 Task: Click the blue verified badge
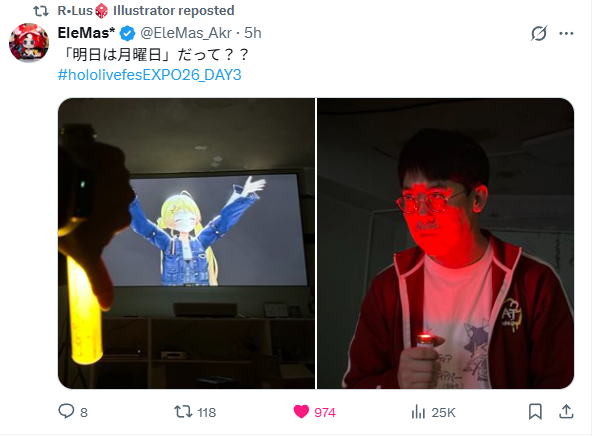pyautogui.click(x=127, y=34)
